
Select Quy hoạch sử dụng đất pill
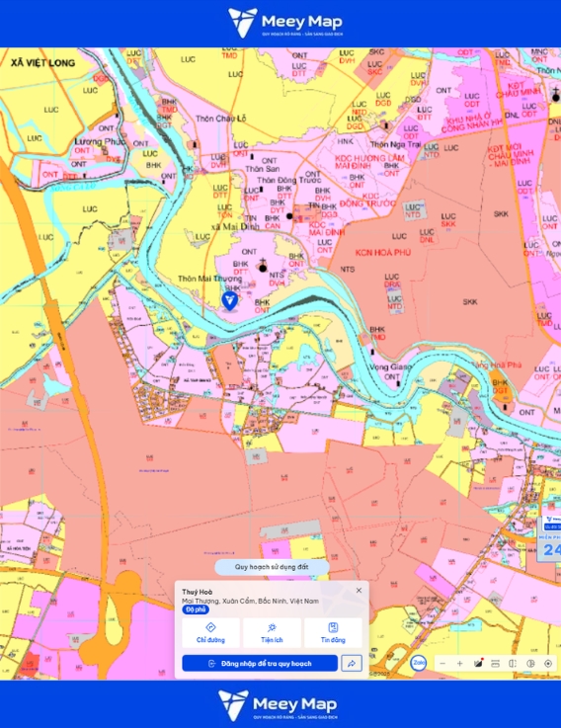pyautogui.click(x=272, y=567)
